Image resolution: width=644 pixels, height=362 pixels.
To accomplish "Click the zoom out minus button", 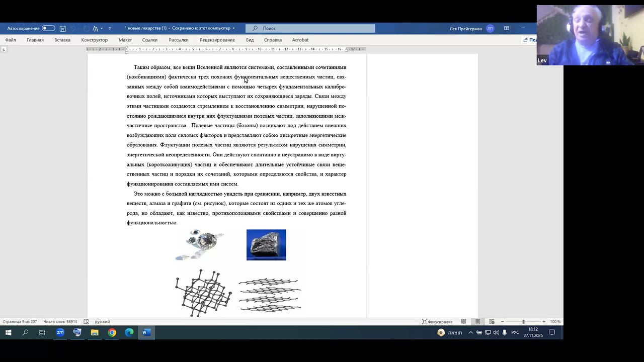I will pos(502,322).
